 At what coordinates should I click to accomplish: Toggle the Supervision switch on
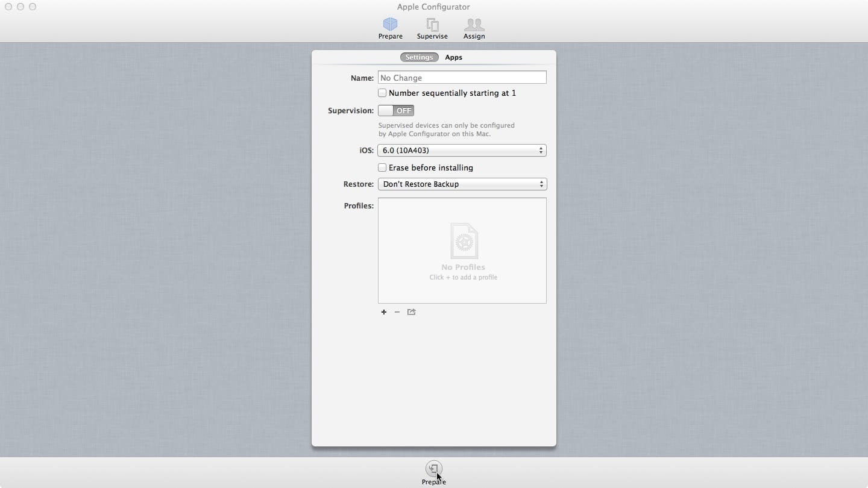(x=396, y=111)
